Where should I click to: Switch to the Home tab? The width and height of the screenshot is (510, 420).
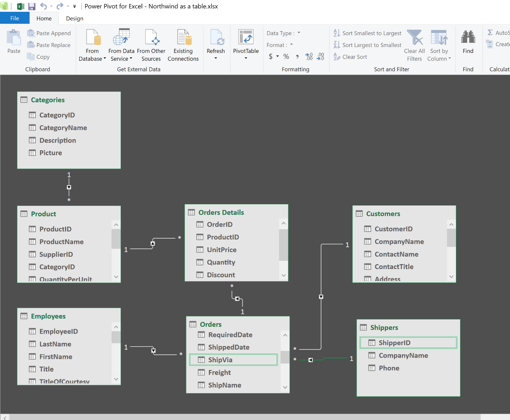44,18
